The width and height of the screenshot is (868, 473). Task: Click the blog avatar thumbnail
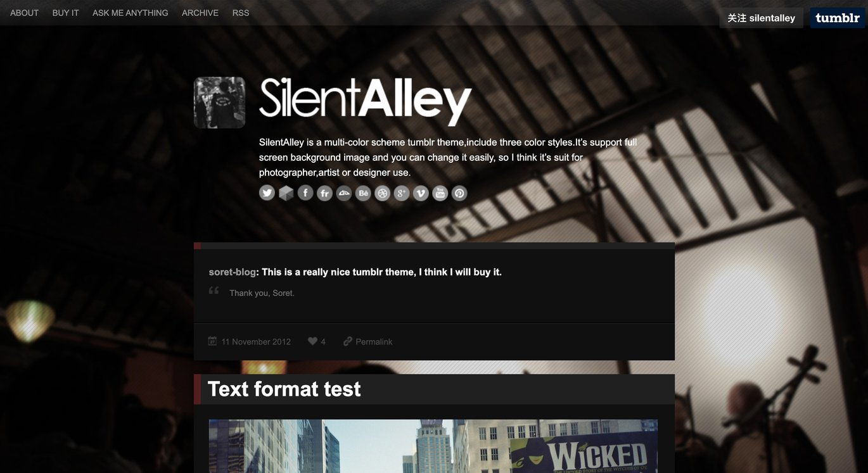pos(219,103)
